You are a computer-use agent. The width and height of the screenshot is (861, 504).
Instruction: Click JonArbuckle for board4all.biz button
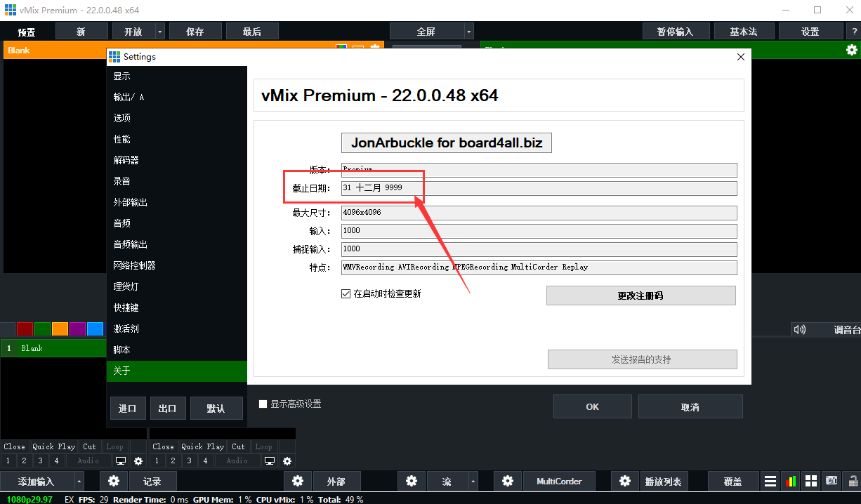tap(447, 142)
